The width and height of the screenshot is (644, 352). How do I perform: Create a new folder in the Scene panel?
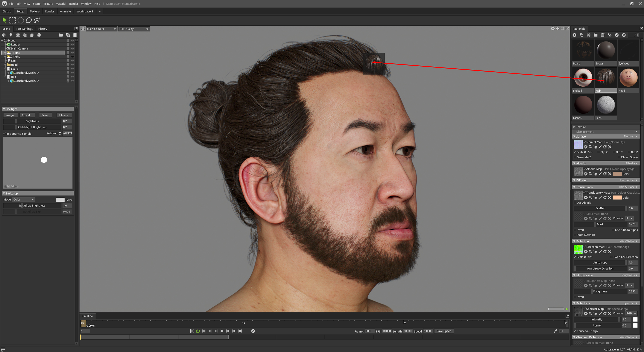pyautogui.click(x=61, y=35)
